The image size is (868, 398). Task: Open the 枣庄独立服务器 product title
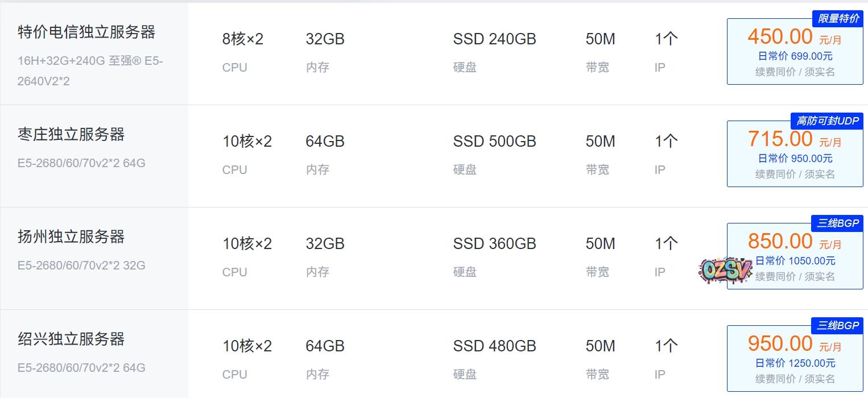click(x=71, y=135)
